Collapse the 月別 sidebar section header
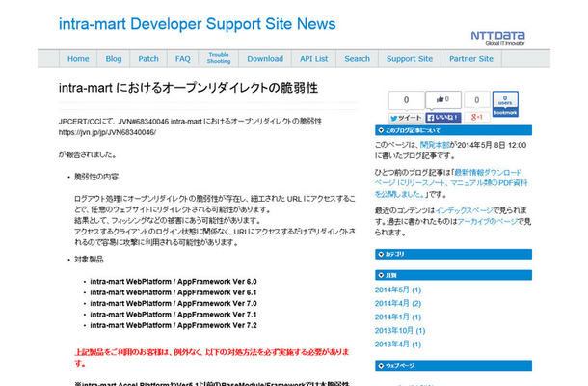 pos(453,275)
